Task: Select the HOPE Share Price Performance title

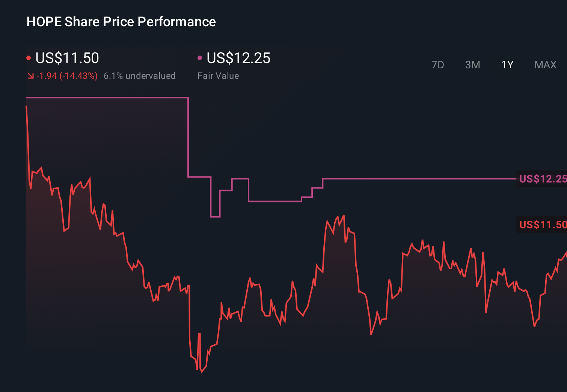Action: pyautogui.click(x=121, y=22)
